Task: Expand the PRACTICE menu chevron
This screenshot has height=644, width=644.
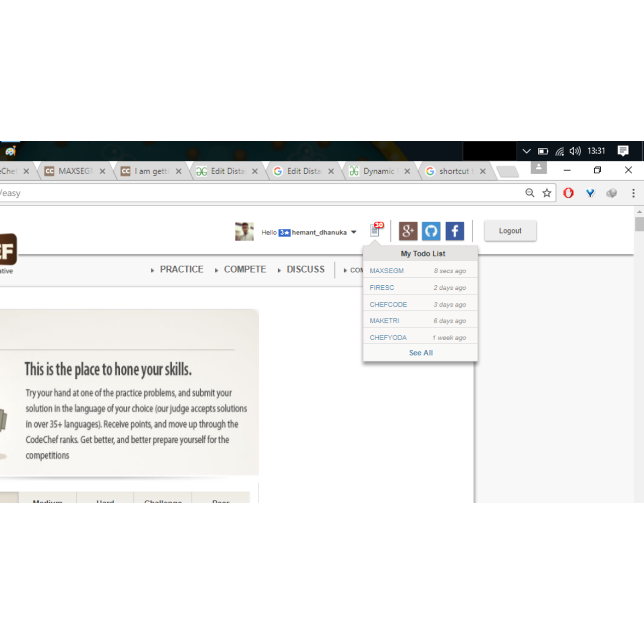Action: coord(152,270)
